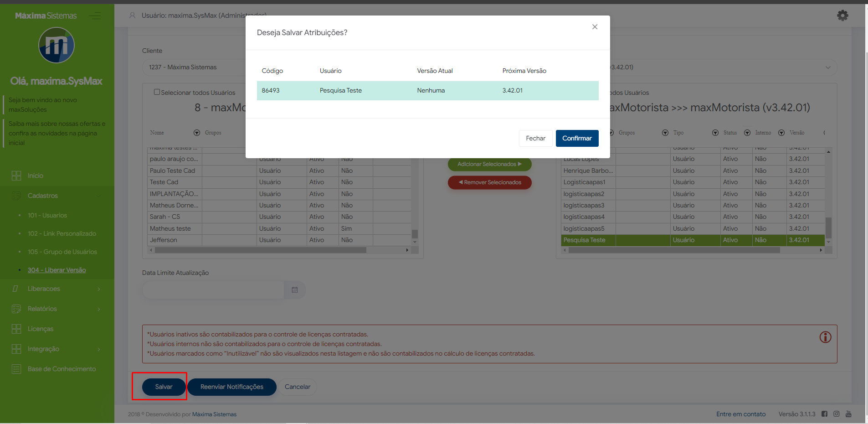The image size is (868, 424).
Task: Select the logisticaapas5 row in the right grid
Action: [693, 228]
